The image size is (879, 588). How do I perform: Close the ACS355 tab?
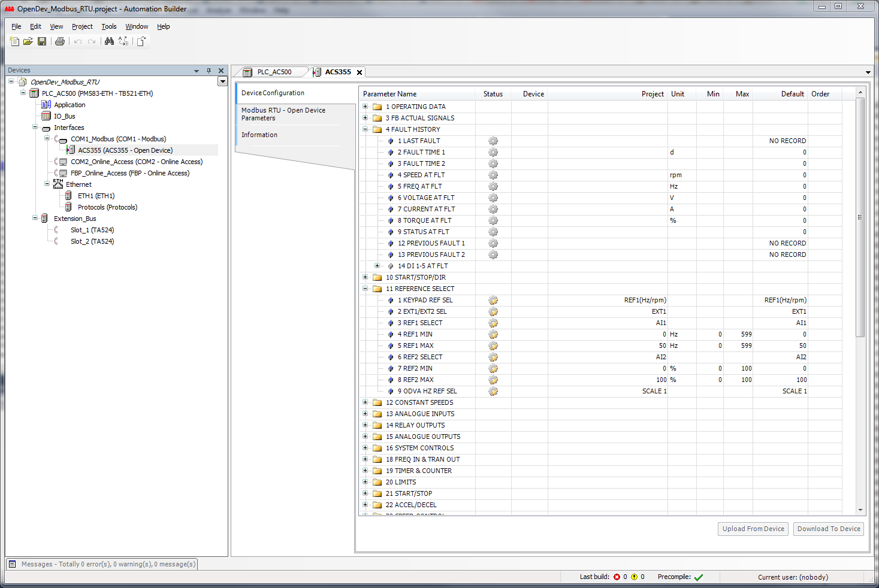click(360, 72)
